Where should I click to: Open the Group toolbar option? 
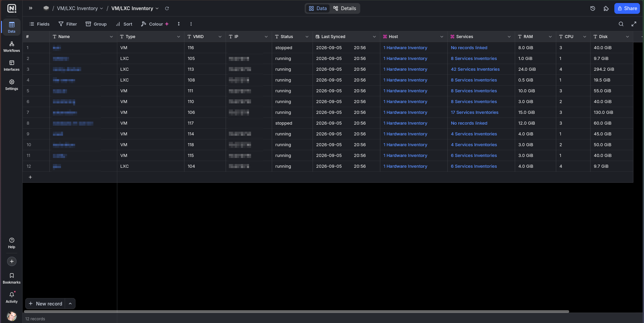click(x=96, y=24)
